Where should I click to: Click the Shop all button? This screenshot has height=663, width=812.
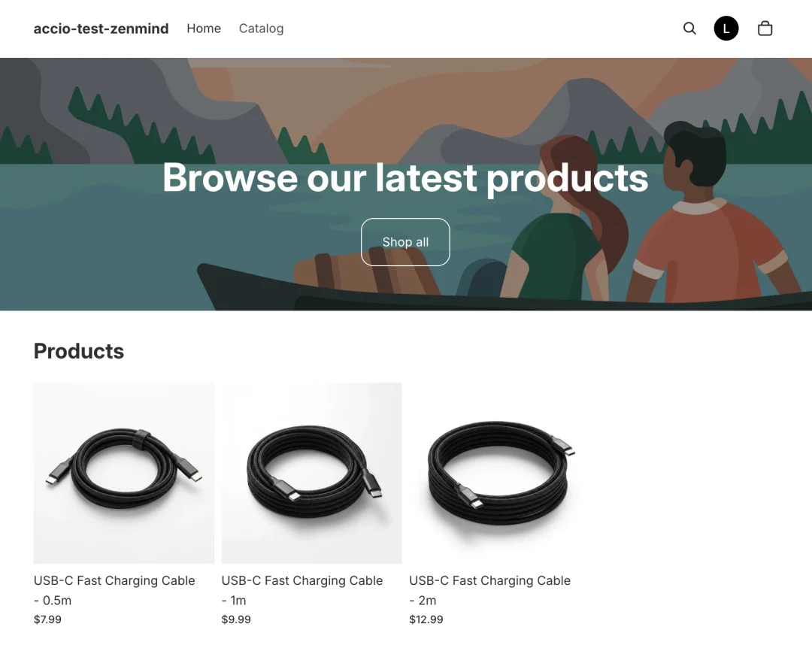[405, 242]
